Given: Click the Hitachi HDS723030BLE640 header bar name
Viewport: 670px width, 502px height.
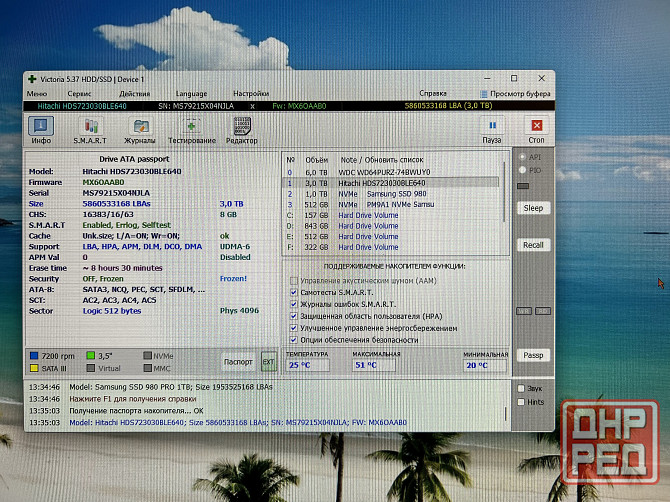Looking at the screenshot, I should point(82,106).
